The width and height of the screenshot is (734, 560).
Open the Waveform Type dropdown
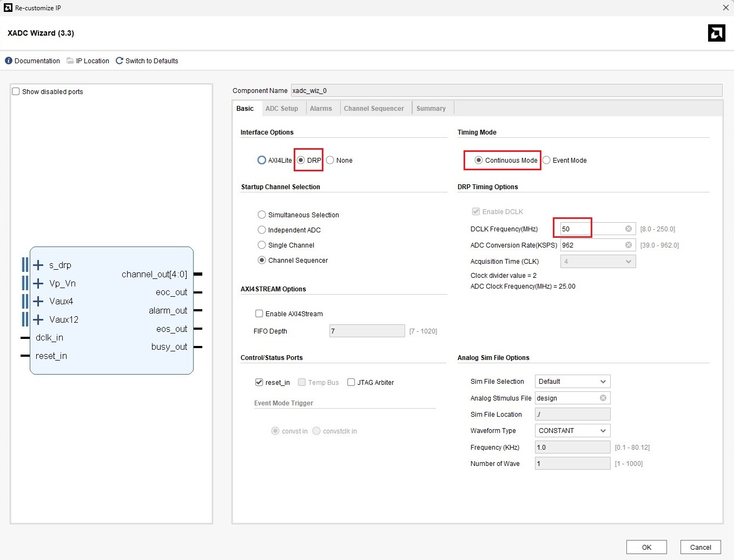pyautogui.click(x=572, y=431)
